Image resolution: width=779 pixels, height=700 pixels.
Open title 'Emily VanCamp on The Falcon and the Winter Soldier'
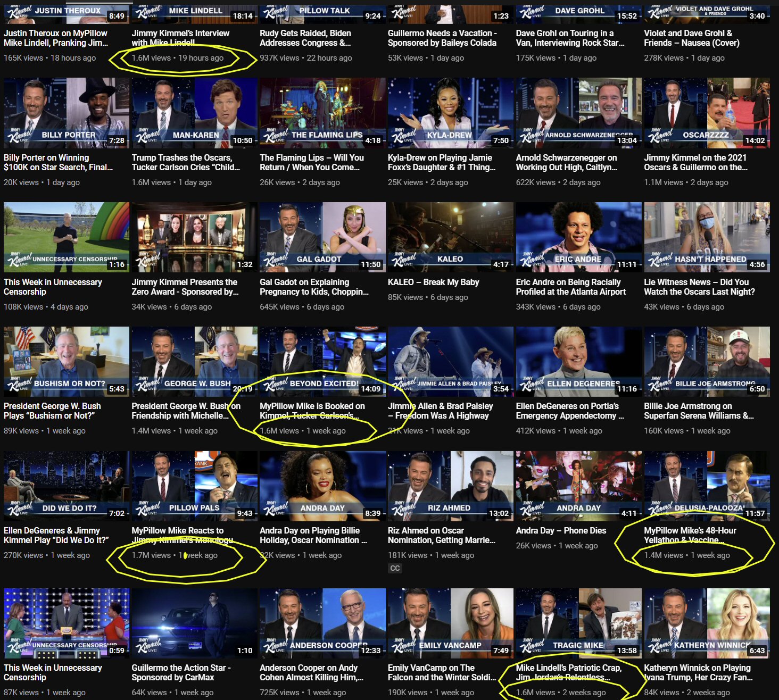pos(442,672)
